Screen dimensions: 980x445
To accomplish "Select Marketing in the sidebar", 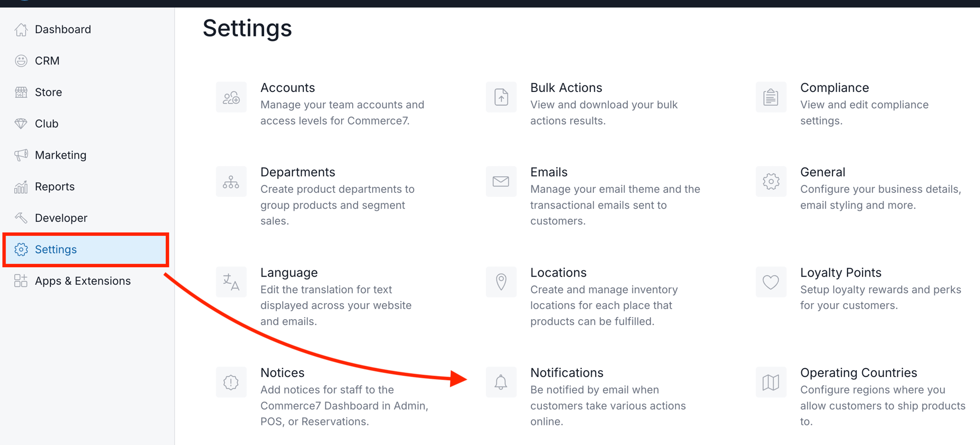I will click(x=60, y=155).
